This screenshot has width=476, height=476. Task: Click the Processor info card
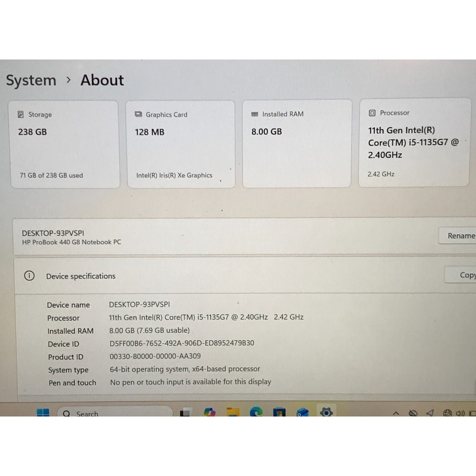(415, 143)
